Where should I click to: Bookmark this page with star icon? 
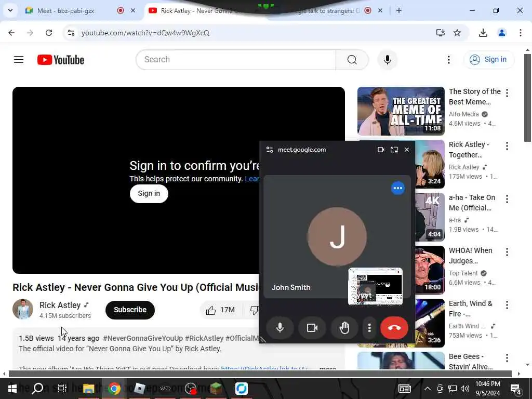pos(457,33)
